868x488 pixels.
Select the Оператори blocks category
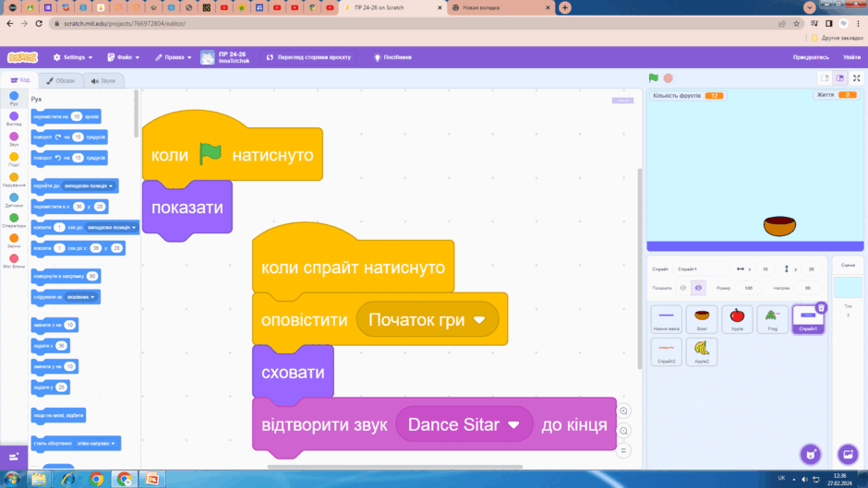pyautogui.click(x=14, y=221)
